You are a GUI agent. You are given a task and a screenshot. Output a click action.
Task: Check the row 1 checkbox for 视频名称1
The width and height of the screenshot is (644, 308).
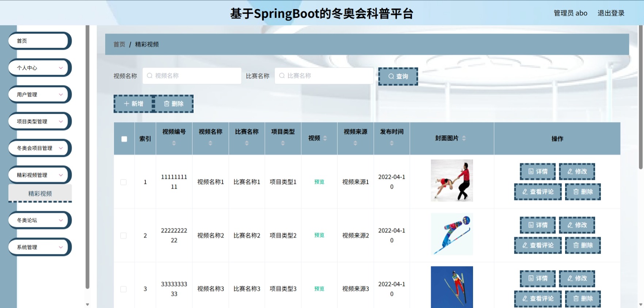123,182
